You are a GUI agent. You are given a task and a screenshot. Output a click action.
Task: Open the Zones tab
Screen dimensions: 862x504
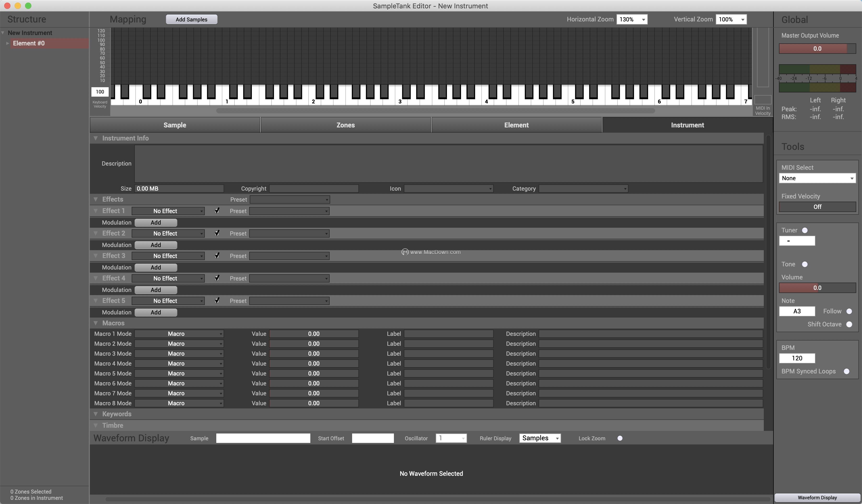(345, 125)
